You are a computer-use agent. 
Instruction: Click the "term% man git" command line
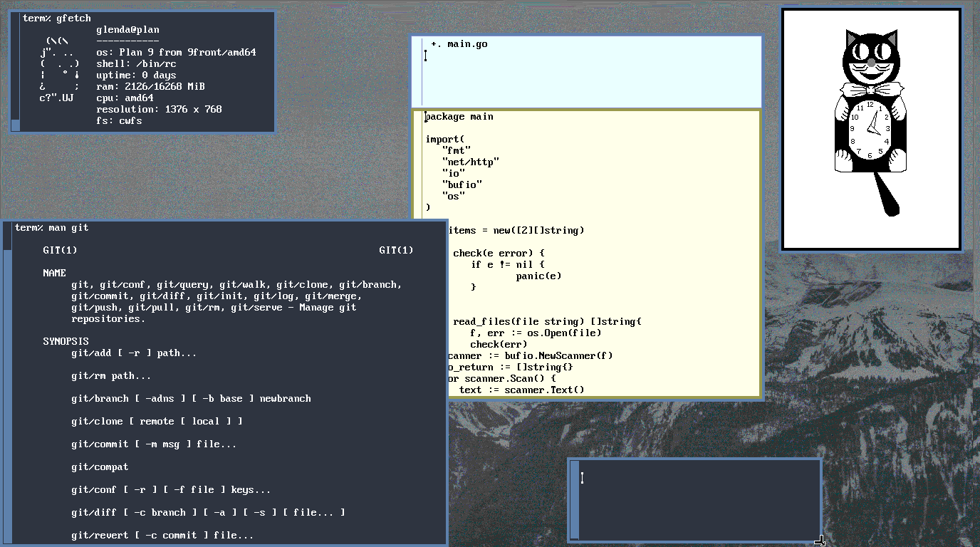click(x=52, y=228)
